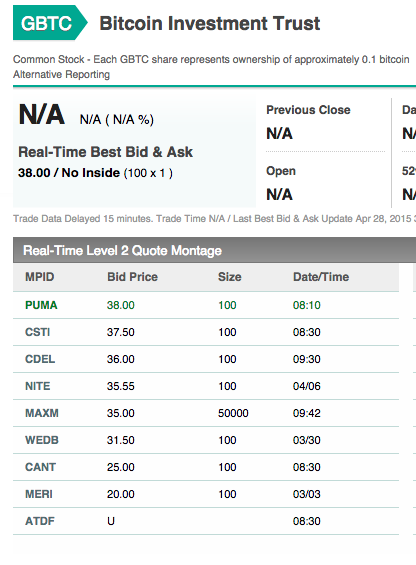Click the MPID column header

(40, 277)
